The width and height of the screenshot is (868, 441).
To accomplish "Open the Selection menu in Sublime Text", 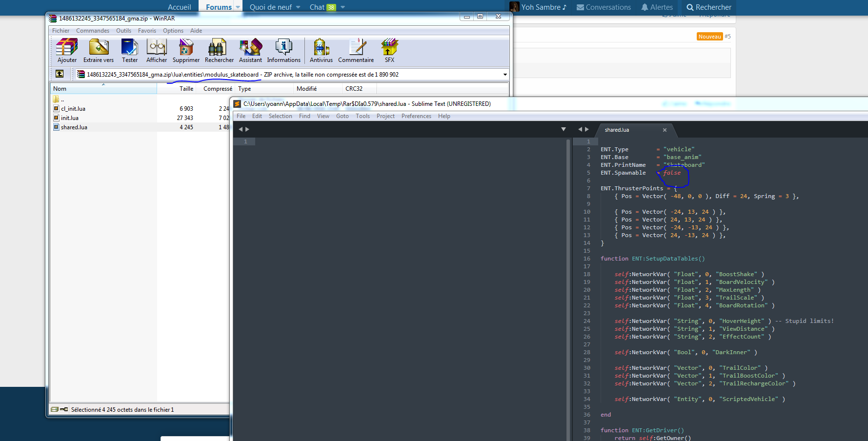I will click(281, 116).
